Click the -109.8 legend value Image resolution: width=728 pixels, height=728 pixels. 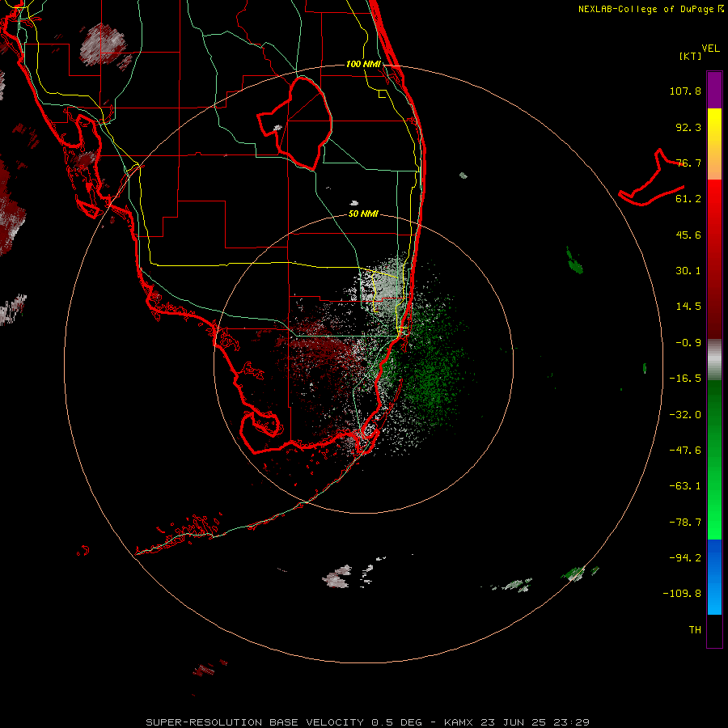tap(682, 594)
